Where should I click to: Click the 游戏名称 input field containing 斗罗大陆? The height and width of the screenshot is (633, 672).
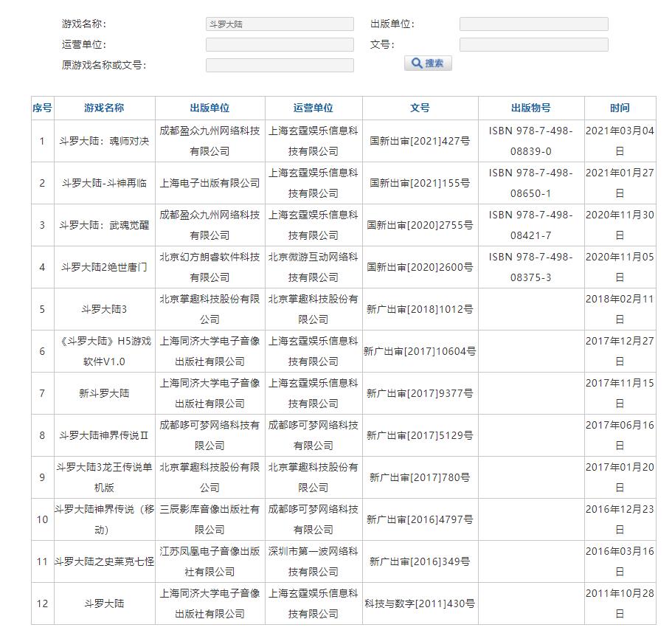pyautogui.click(x=280, y=24)
